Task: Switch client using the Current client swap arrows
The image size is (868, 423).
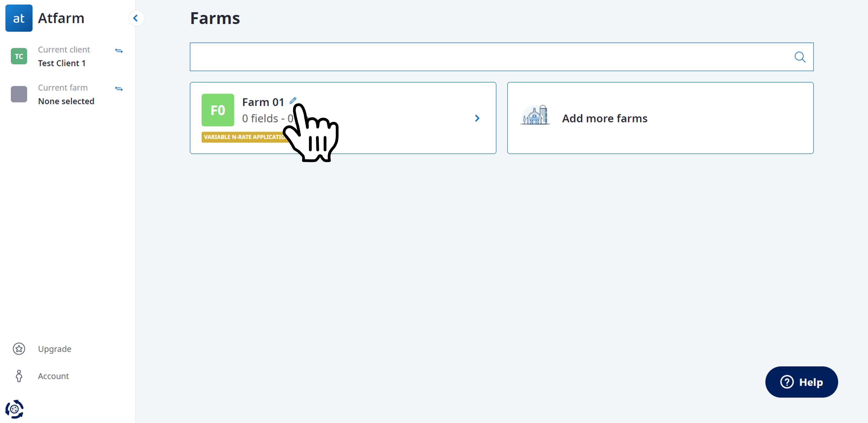Action: tap(119, 51)
